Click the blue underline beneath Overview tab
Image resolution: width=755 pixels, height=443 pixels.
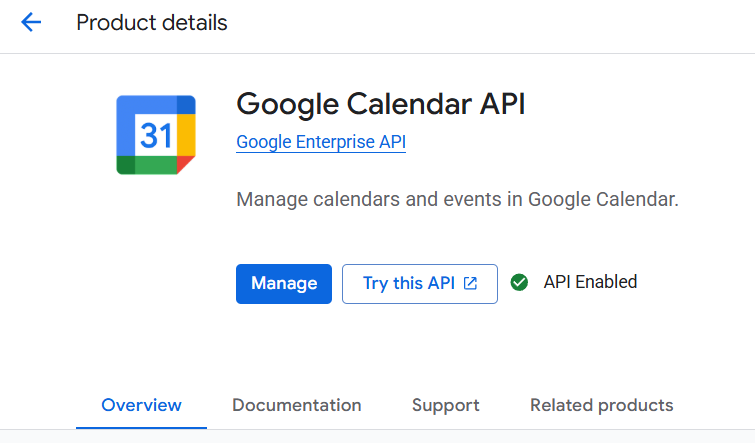pyautogui.click(x=142, y=427)
